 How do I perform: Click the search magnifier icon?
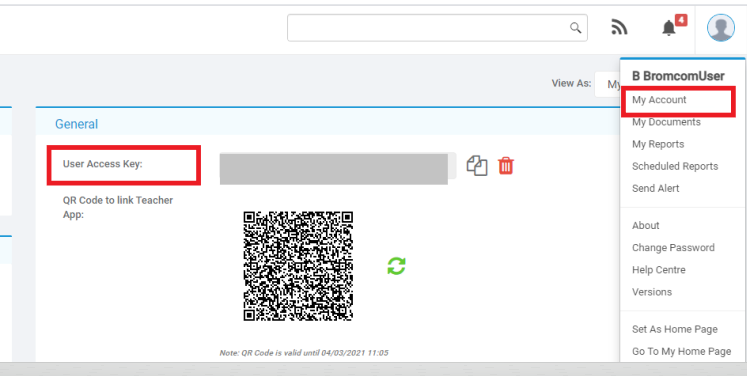575,28
